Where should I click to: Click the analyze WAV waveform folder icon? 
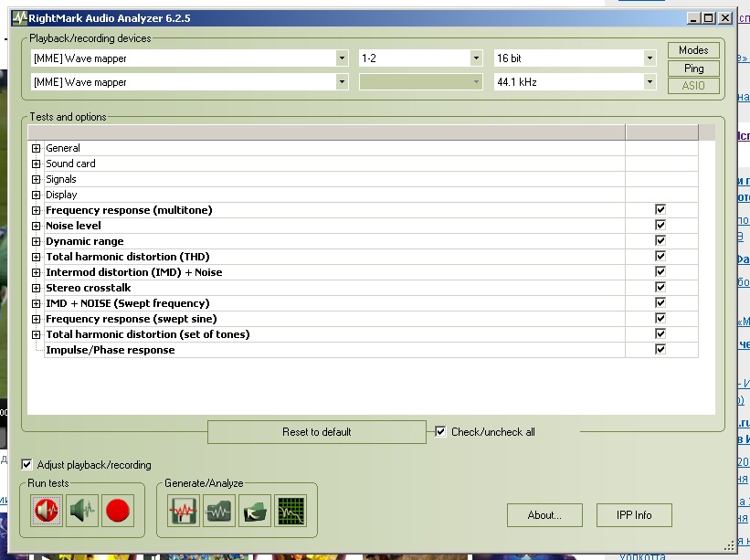point(219,512)
